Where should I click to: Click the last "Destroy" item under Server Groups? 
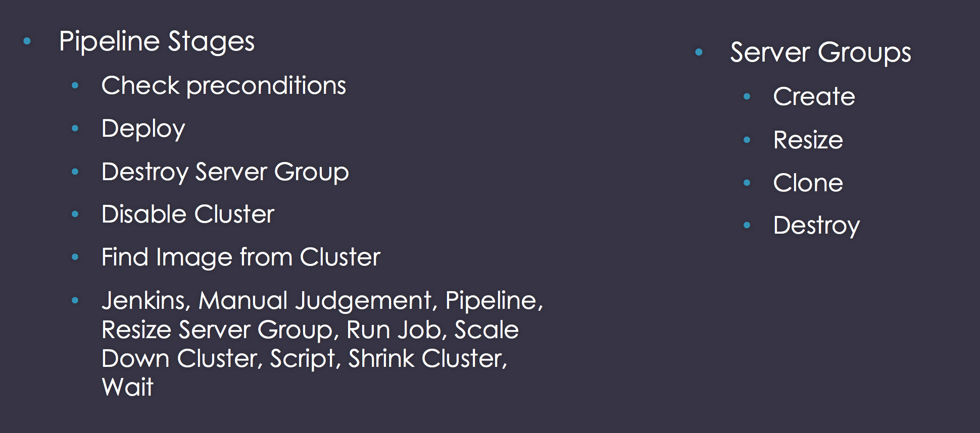(x=816, y=226)
